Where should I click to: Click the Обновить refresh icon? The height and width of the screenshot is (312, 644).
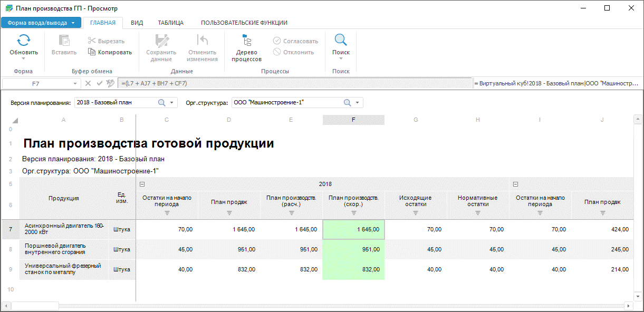click(x=24, y=41)
